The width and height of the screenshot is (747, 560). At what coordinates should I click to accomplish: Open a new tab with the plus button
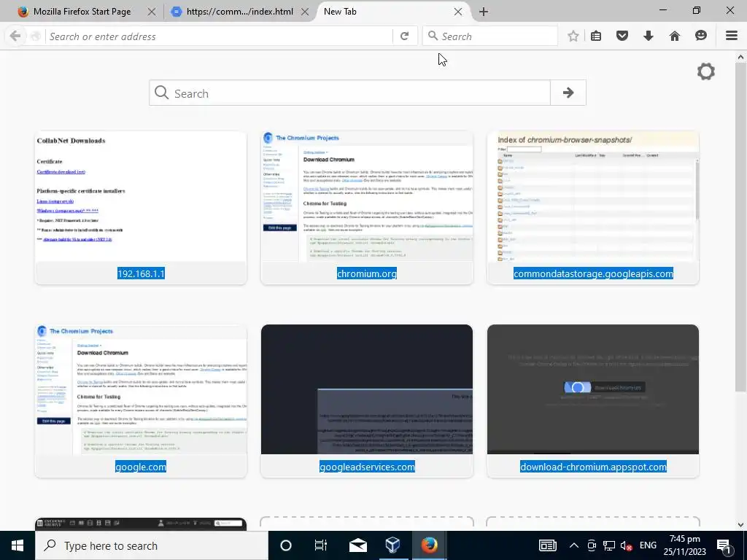click(484, 12)
